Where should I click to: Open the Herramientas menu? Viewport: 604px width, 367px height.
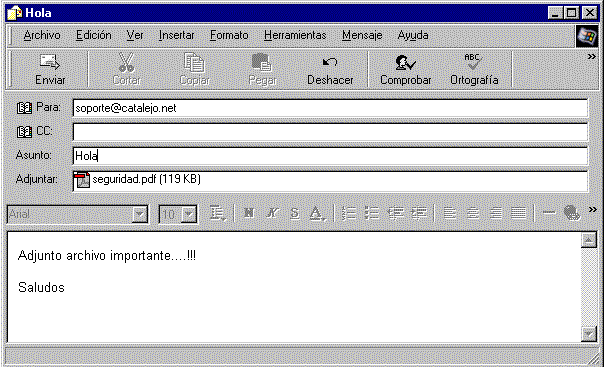pos(295,35)
